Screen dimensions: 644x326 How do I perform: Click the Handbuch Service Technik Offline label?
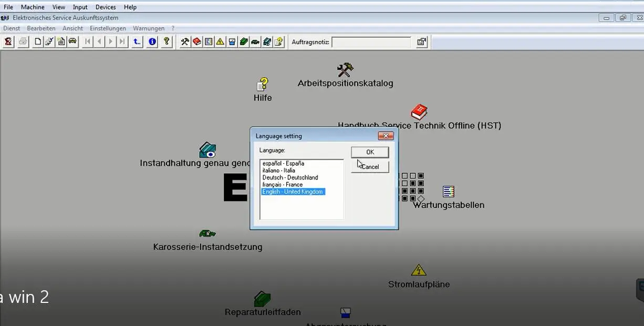[419, 125]
